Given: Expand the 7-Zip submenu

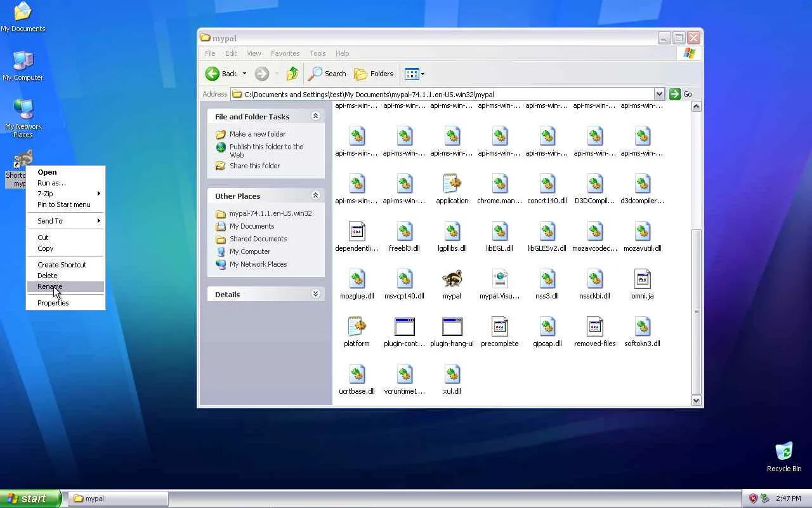Looking at the screenshot, I should coord(65,194).
